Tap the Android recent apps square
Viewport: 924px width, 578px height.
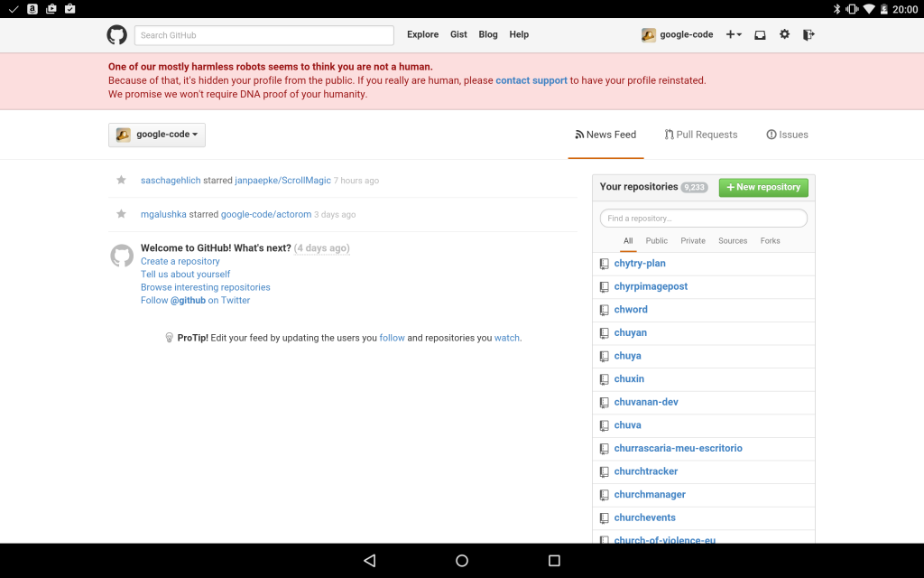[554, 560]
